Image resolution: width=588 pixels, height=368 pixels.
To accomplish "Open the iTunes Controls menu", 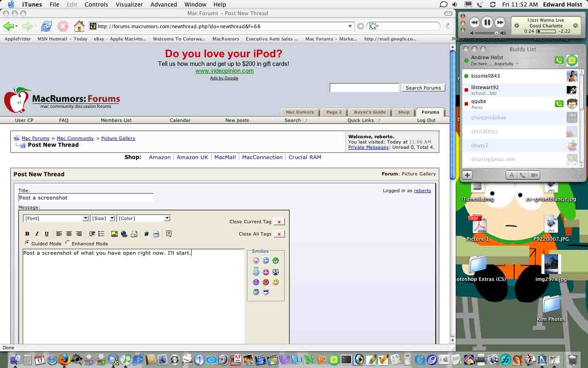I will (x=96, y=4).
